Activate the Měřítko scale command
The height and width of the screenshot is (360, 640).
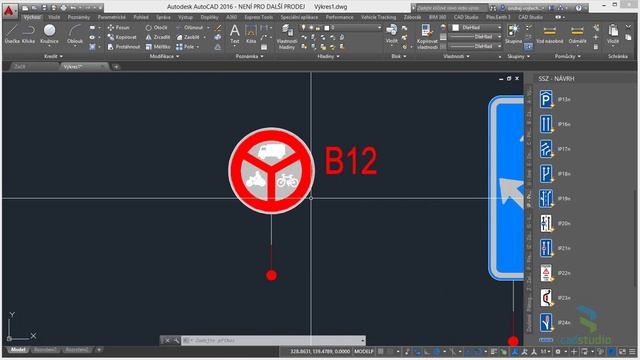(158, 47)
